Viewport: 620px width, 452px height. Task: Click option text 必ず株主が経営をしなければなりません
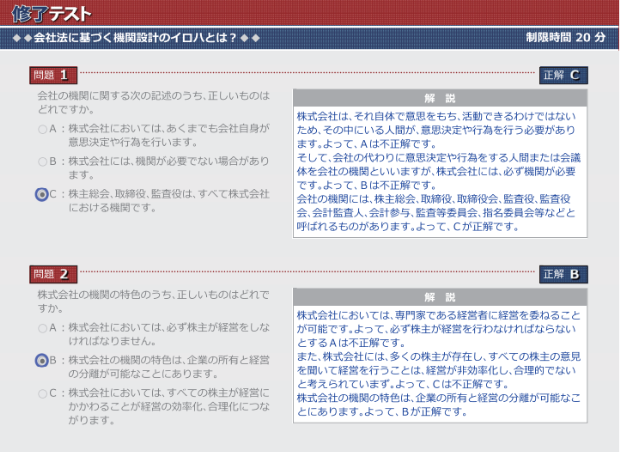point(169,334)
